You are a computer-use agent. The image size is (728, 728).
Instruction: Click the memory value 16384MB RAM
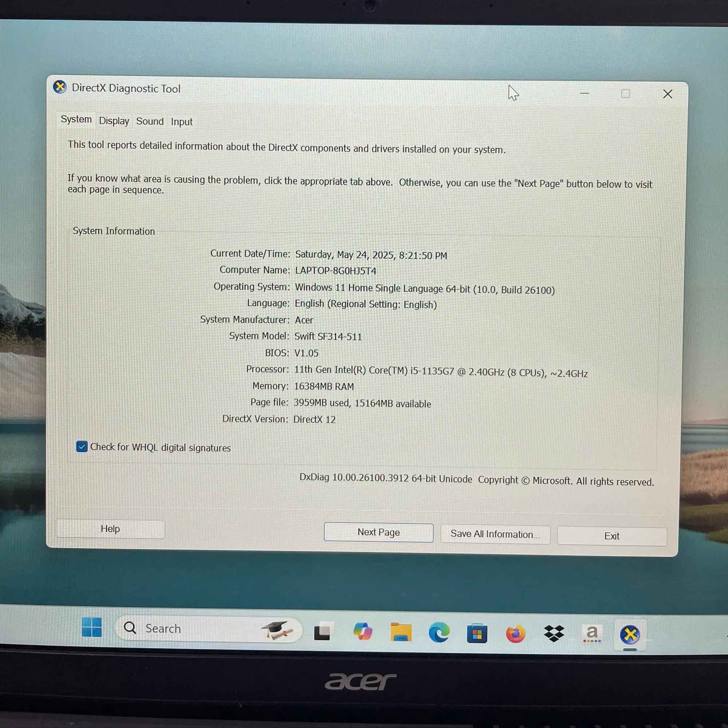[324, 386]
